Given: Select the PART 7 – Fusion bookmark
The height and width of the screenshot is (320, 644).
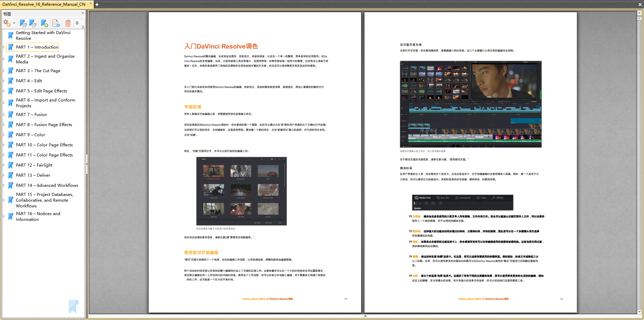Looking at the screenshot, I should tap(31, 115).
